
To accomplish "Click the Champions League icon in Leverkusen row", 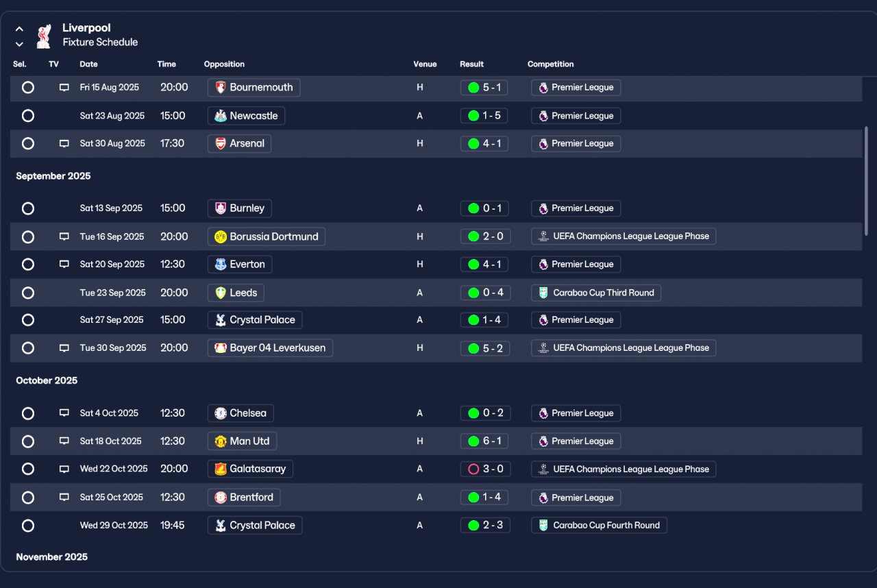I will pyautogui.click(x=543, y=348).
